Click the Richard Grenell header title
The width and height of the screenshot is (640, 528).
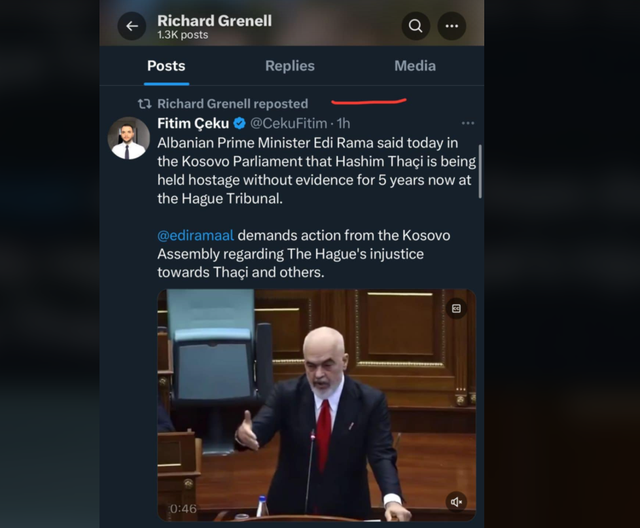tap(214, 21)
